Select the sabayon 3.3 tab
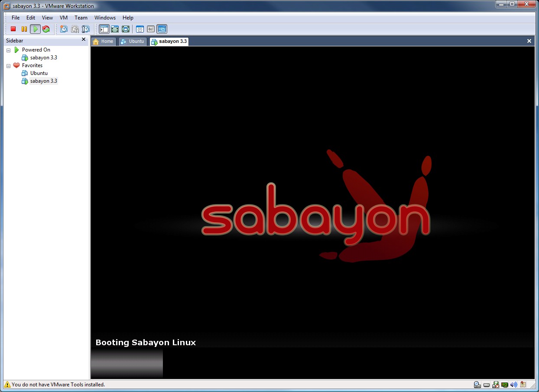Screen dimensions: 539x392 [x=169, y=42]
